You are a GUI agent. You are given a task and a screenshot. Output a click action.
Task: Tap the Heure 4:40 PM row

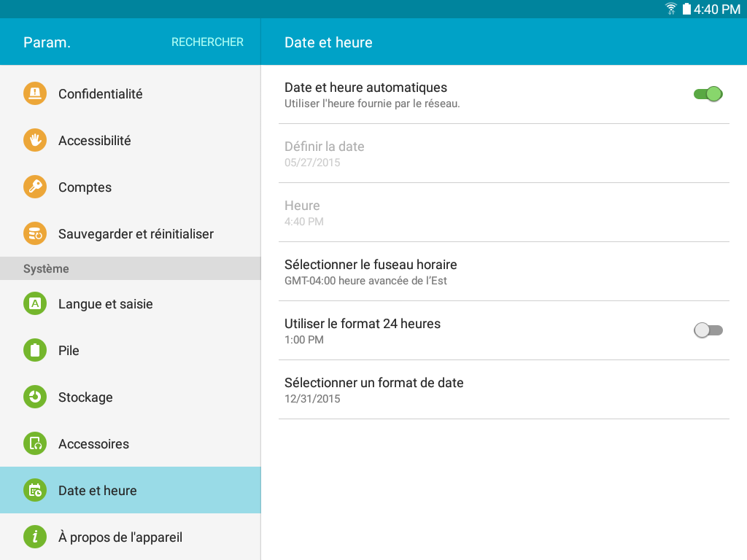coord(504,212)
